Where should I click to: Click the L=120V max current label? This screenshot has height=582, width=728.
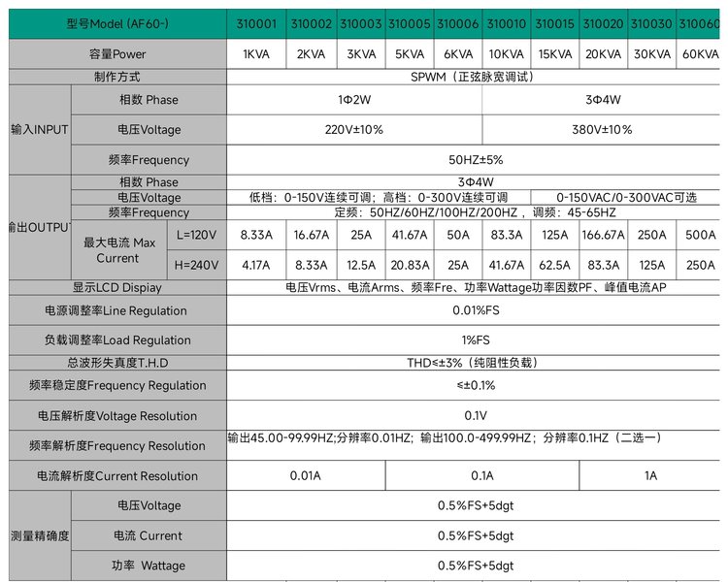196,235
